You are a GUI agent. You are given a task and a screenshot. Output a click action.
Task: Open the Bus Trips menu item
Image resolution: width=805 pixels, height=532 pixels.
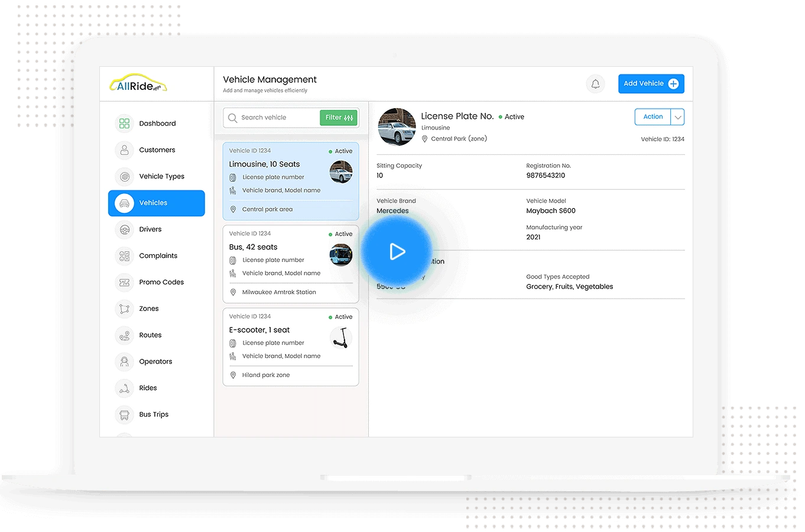pyautogui.click(x=157, y=414)
